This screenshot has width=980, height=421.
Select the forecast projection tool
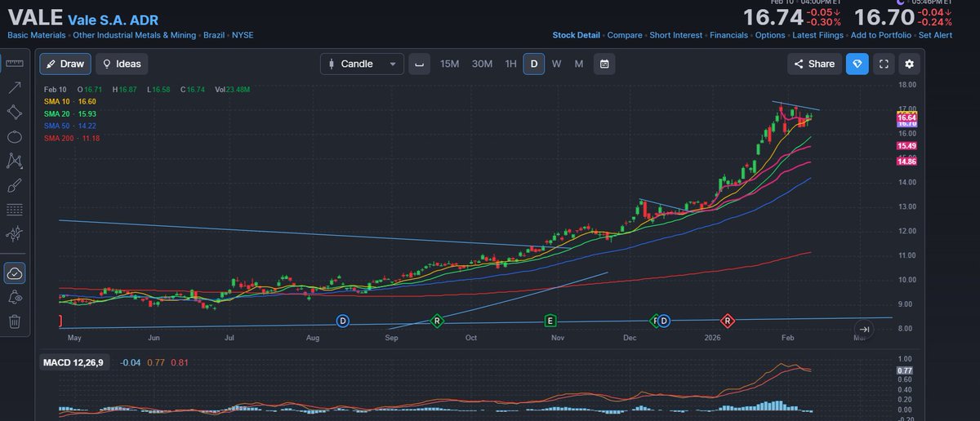pyautogui.click(x=14, y=235)
